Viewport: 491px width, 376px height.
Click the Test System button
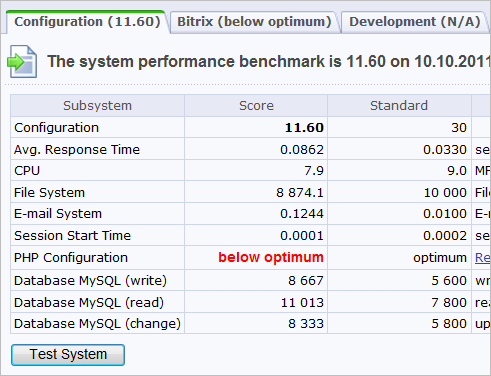(x=68, y=355)
